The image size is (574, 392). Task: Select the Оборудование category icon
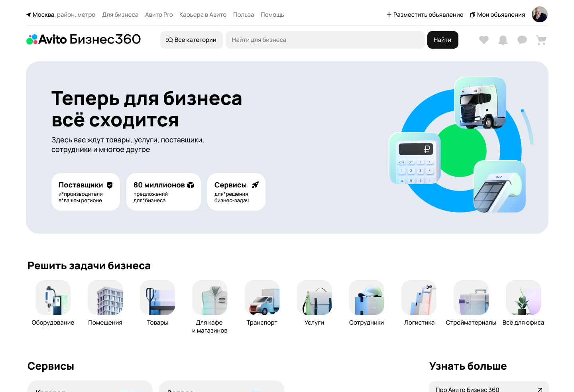click(53, 297)
